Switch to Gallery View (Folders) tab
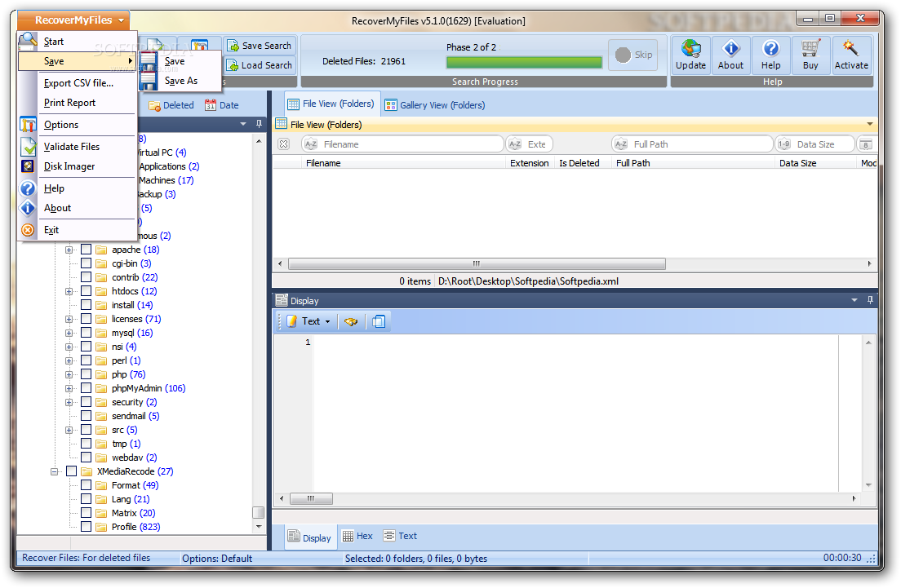Screen dimensions: 901x588 (x=435, y=105)
